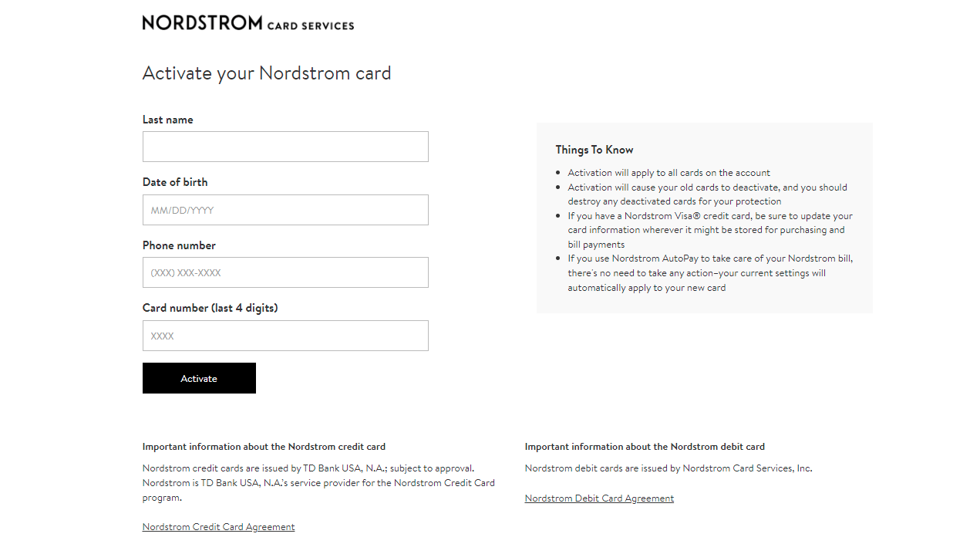Click the bullet about Nordstrom AutoPay
The image size is (980, 544).
click(709, 273)
